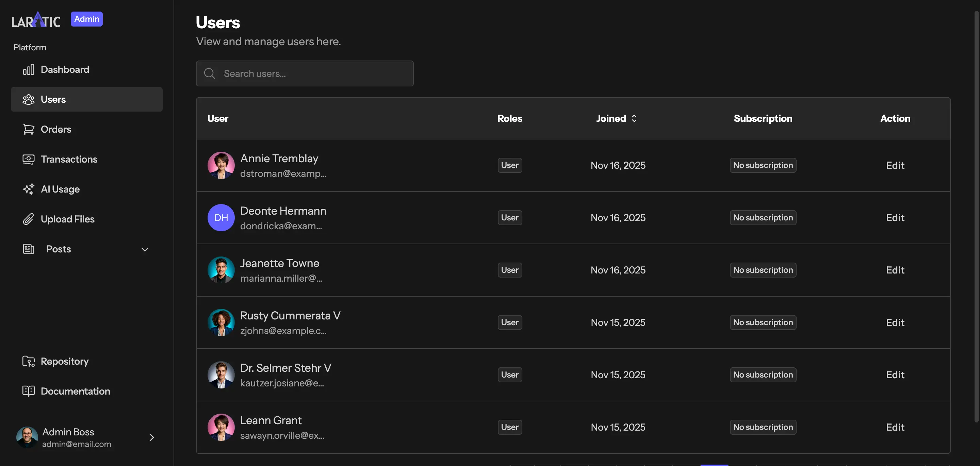Image resolution: width=980 pixels, height=466 pixels.
Task: Open Deonte Hermann's avatar
Action: [220, 218]
